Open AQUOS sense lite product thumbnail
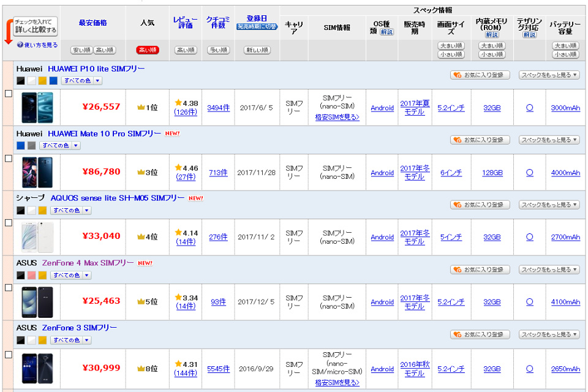 (37, 237)
